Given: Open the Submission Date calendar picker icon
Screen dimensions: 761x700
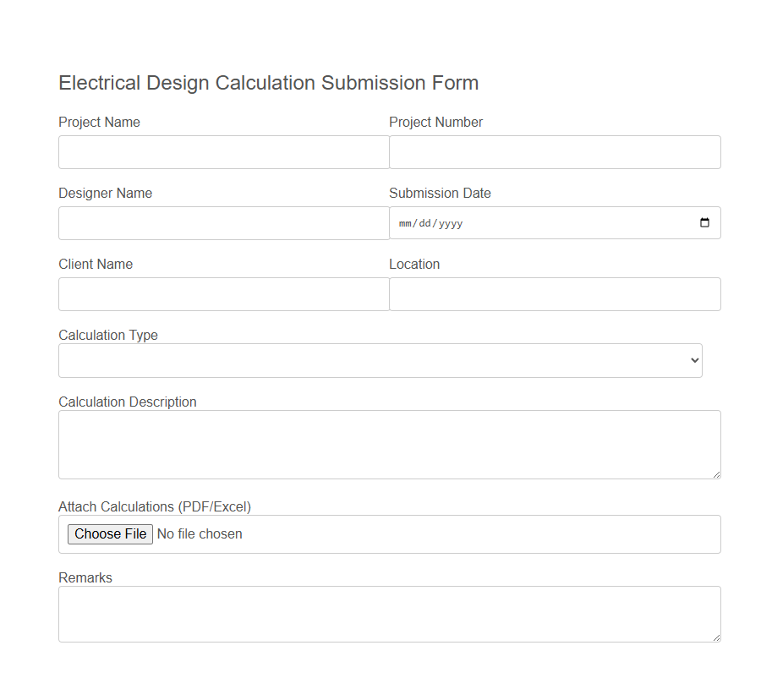Looking at the screenshot, I should click(704, 223).
